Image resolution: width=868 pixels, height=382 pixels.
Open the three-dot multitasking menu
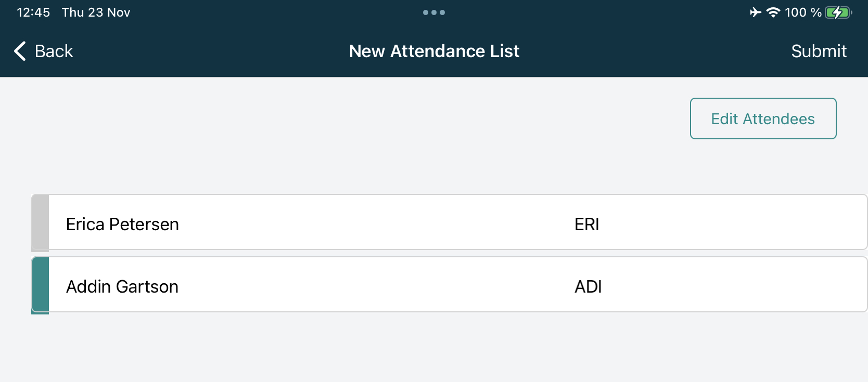434,12
